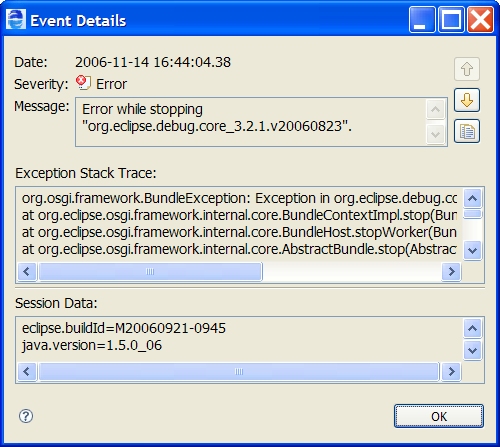Click the stack trace horizontal scrollbar thumb
This screenshot has width=500, height=447.
[150, 272]
